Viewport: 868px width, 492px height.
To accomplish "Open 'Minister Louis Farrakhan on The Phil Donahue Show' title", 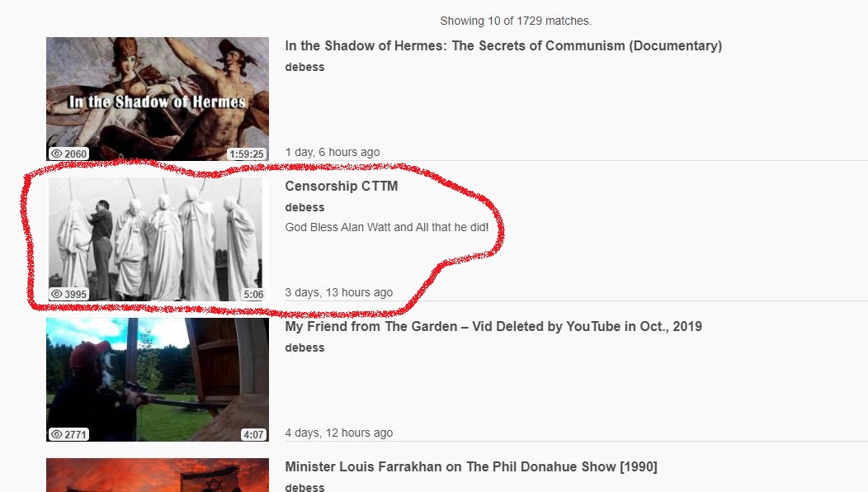I will pyautogui.click(x=471, y=466).
